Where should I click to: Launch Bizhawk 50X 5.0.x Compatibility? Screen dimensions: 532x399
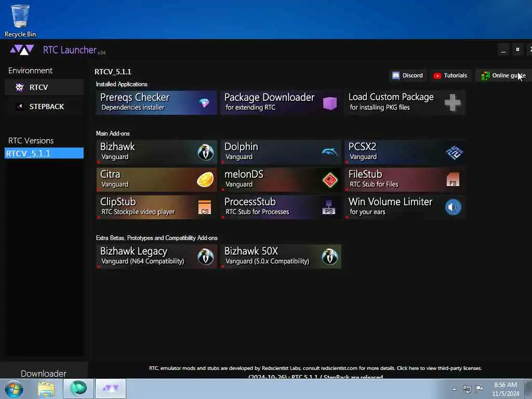[281, 257]
